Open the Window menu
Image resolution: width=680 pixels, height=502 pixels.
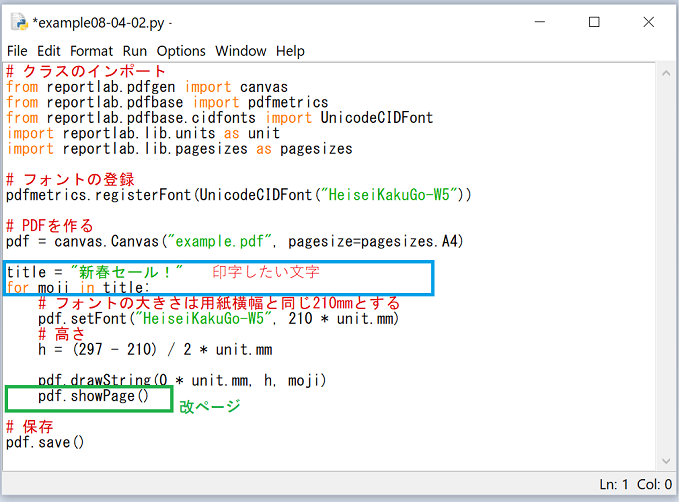point(241,51)
